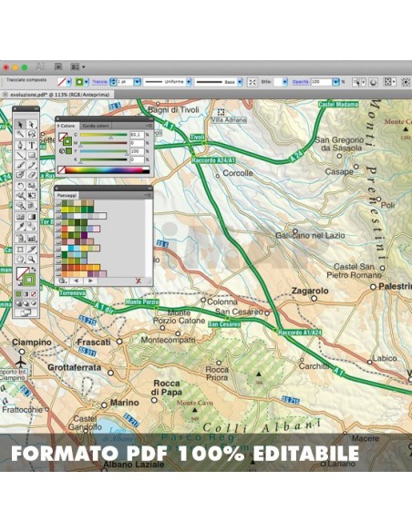Select the Direct Selection (white arrow) tool

click(x=32, y=124)
